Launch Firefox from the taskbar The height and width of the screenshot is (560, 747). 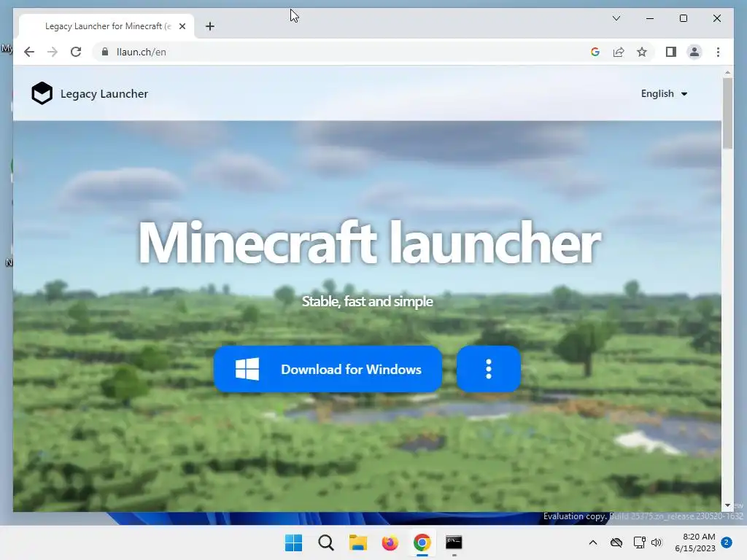point(390,542)
